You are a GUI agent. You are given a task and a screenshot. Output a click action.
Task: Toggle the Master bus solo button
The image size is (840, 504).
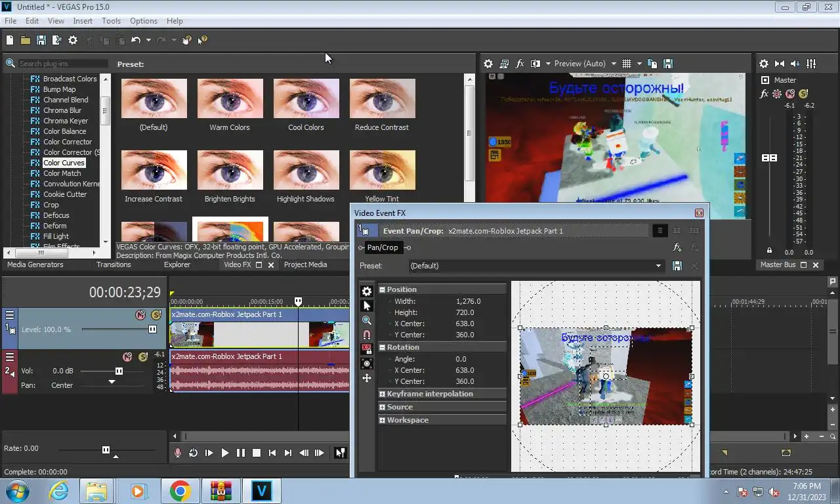(803, 94)
